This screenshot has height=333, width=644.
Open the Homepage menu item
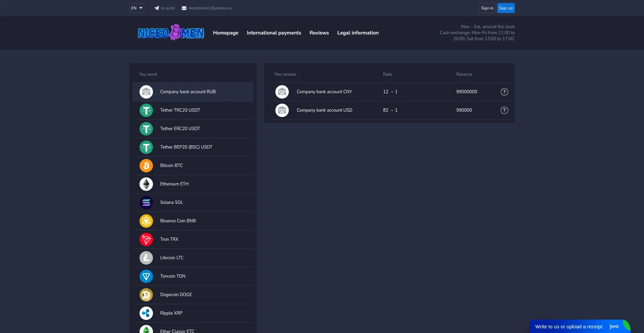(x=226, y=33)
